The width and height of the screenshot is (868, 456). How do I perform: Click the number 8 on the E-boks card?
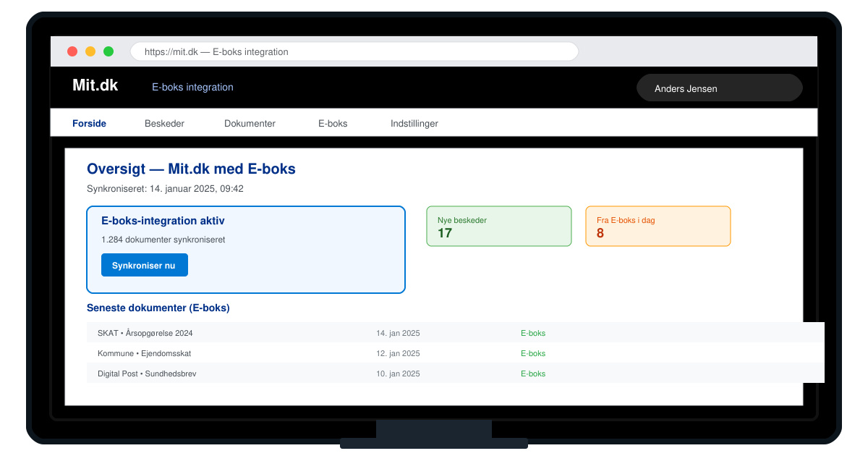click(x=600, y=233)
